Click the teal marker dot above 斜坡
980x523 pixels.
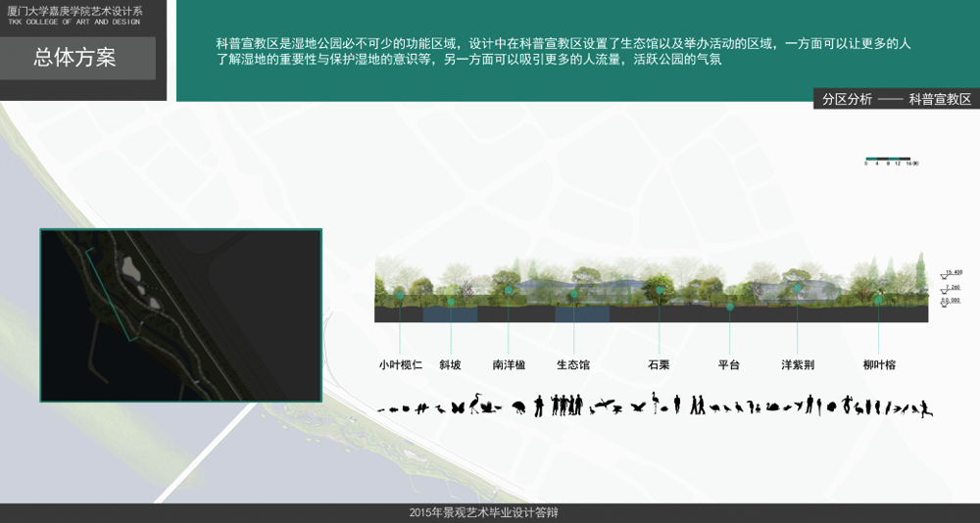[x=451, y=302]
